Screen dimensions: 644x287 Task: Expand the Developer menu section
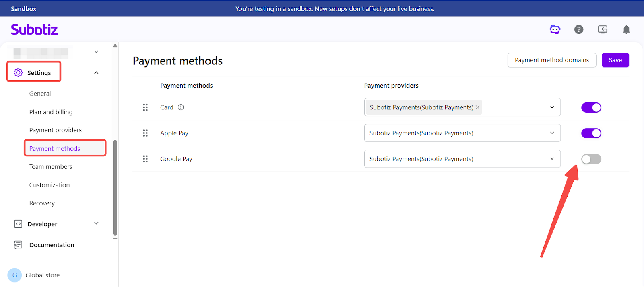[96, 223]
